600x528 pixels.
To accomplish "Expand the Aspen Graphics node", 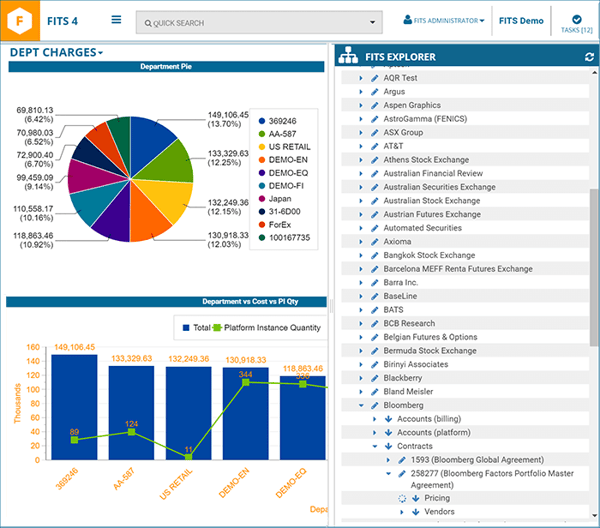I will pos(361,105).
